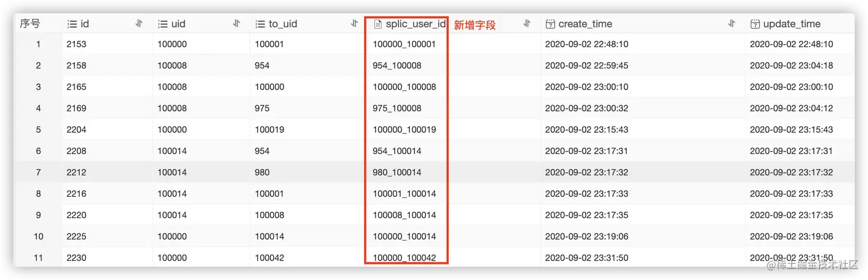Select splic_user_id value 100000_100019
This screenshot has height=280, width=868.
(x=404, y=129)
